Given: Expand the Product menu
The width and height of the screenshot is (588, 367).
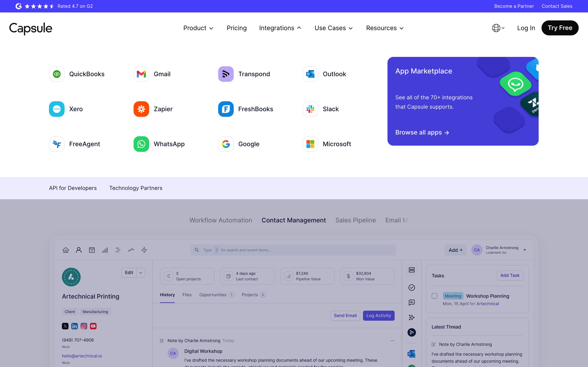Looking at the screenshot, I should pos(198,28).
